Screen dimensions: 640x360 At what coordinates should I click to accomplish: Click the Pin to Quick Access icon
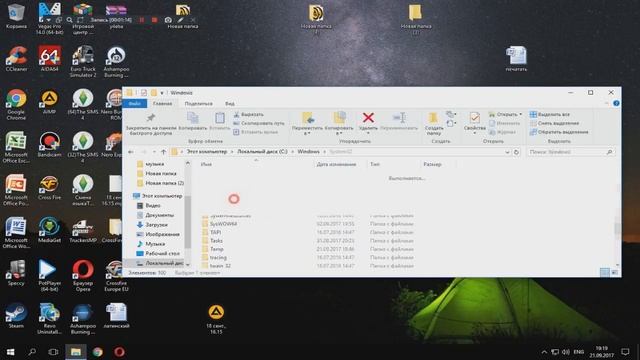coord(151,118)
